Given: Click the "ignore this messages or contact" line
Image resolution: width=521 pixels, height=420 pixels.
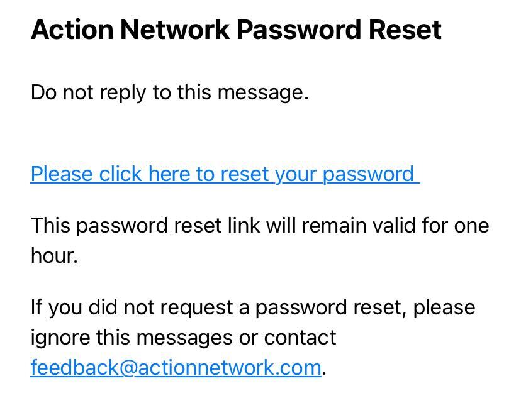Looking at the screenshot, I should point(183,338).
